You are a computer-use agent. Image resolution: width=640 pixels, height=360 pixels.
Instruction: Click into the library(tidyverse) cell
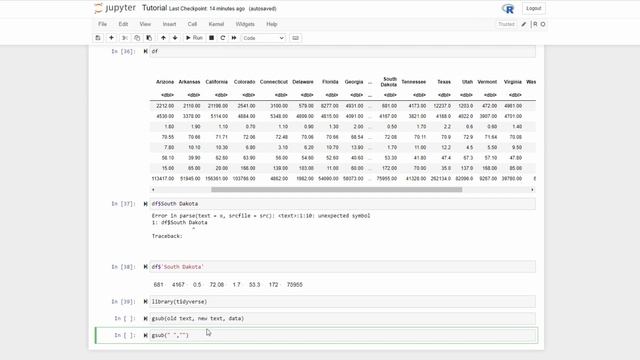pos(342,302)
